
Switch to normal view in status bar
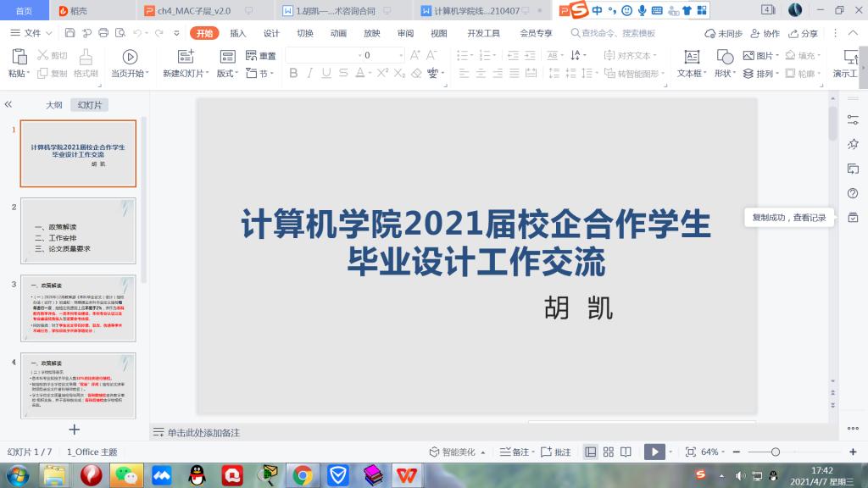[x=590, y=452]
